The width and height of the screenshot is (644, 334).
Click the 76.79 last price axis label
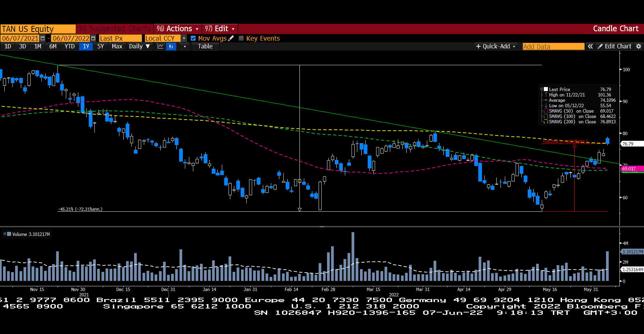click(x=632, y=144)
